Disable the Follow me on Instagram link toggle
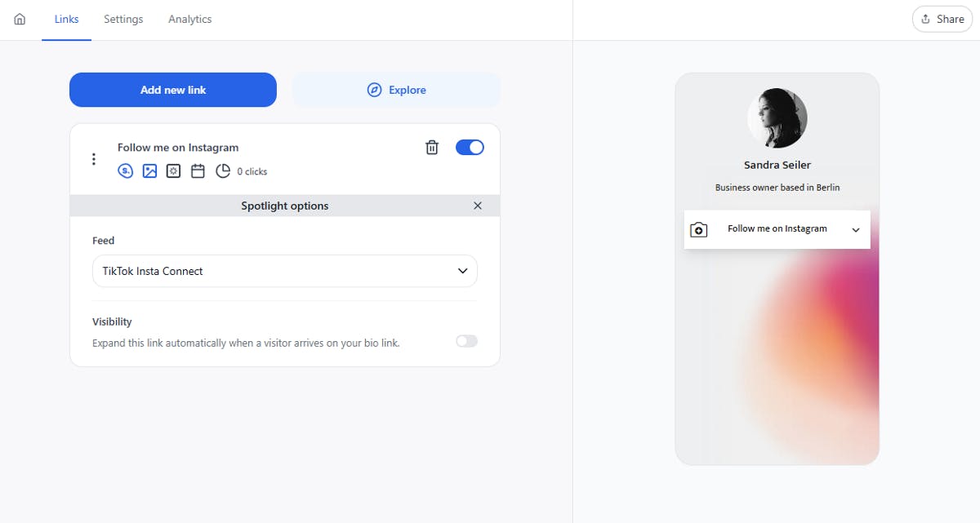 [470, 147]
